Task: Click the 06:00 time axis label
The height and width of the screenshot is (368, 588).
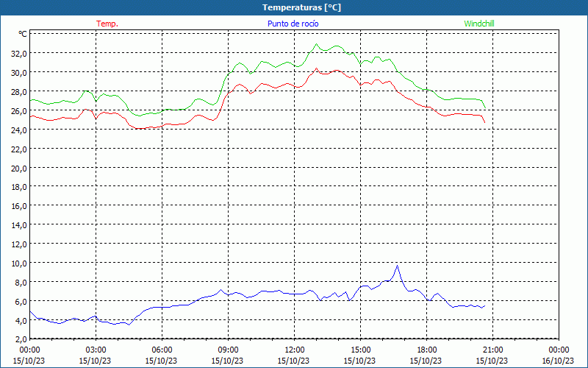Action: 162,350
